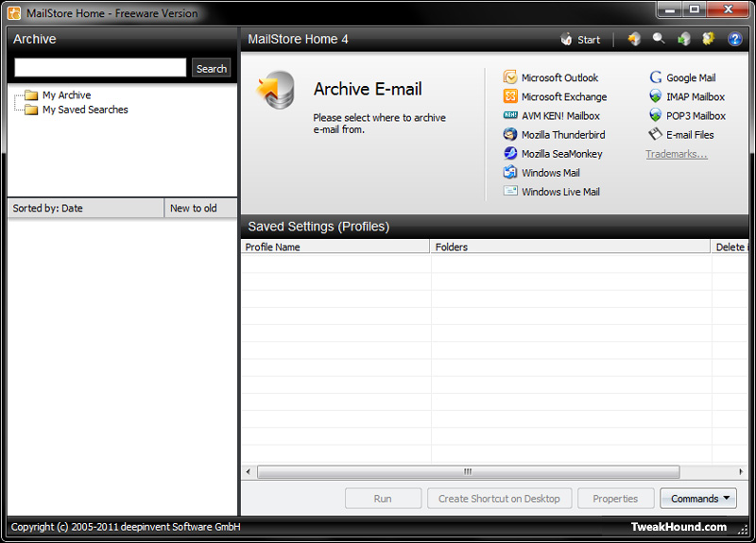
Task: Sort by Folders column header
Action: click(x=570, y=246)
